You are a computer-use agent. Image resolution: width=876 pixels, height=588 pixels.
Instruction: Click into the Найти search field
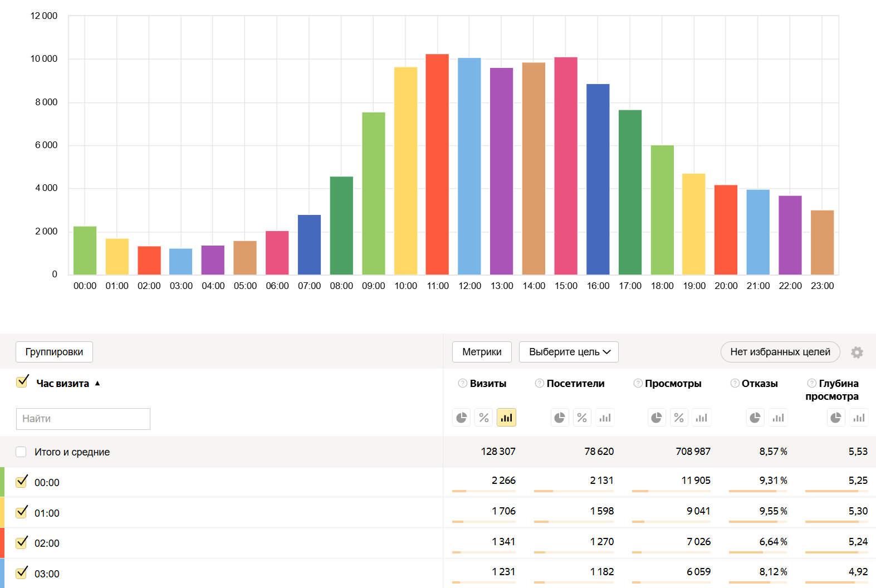(83, 419)
